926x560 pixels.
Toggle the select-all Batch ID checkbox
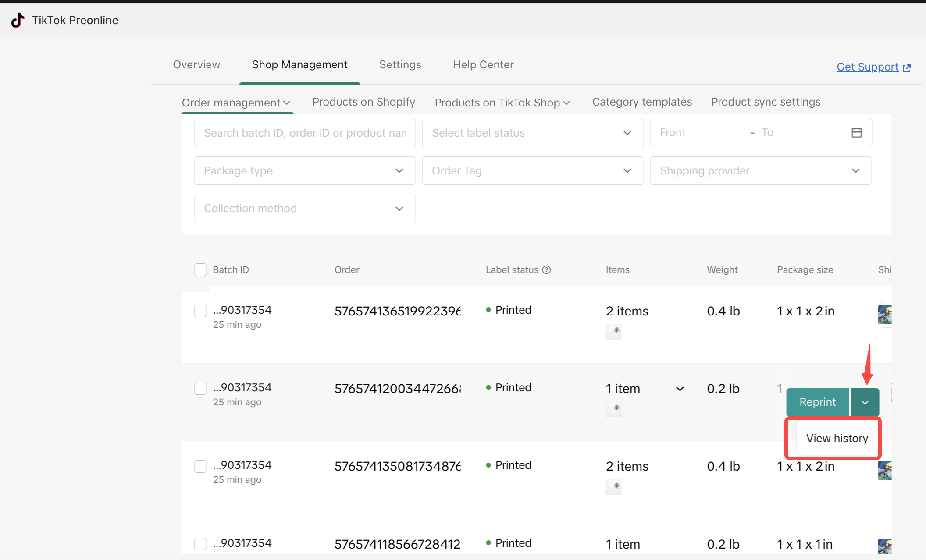200,270
